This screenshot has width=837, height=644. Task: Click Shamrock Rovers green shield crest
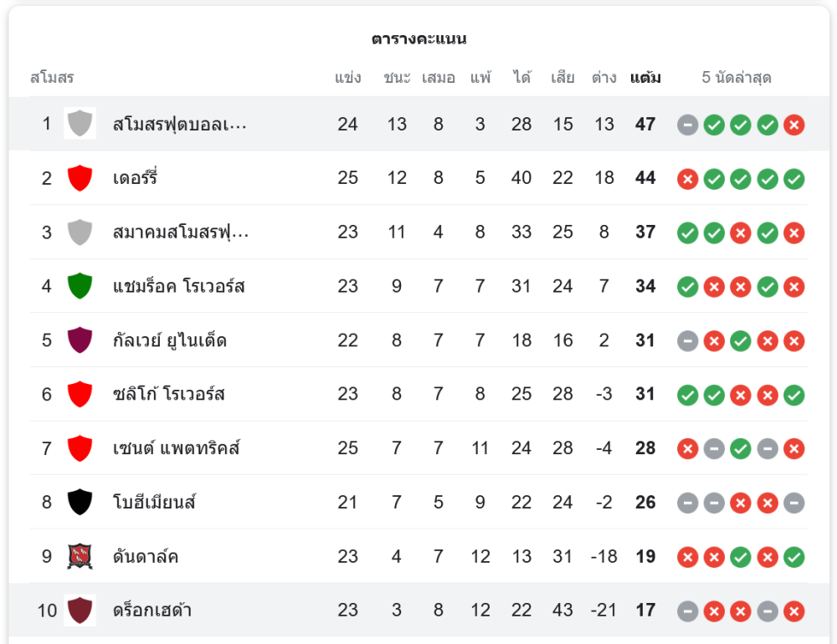80,286
